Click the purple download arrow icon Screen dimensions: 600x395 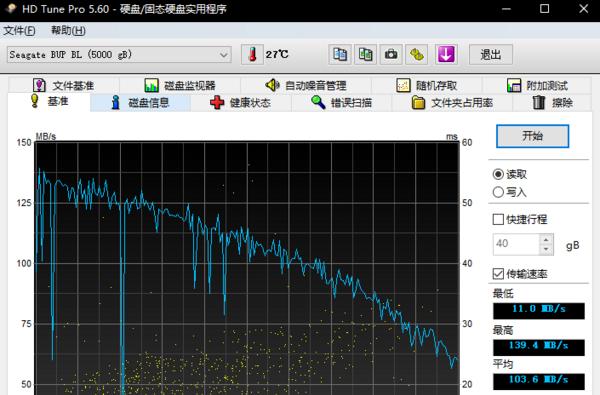(446, 54)
